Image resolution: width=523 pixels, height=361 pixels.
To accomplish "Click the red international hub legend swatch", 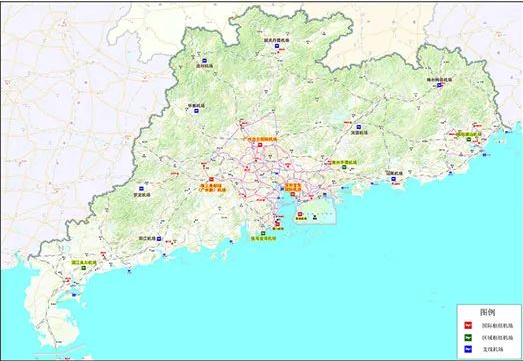I will tap(469, 325).
